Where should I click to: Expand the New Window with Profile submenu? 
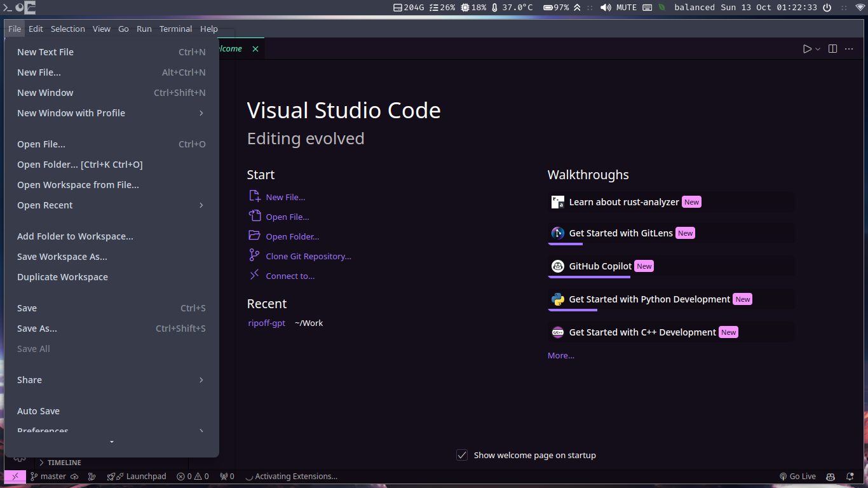click(x=112, y=113)
